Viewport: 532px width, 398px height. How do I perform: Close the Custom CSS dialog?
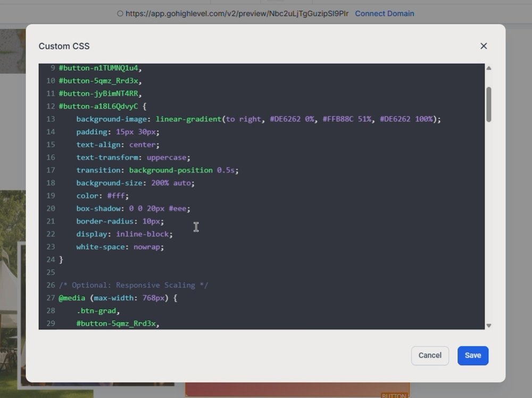(x=484, y=46)
